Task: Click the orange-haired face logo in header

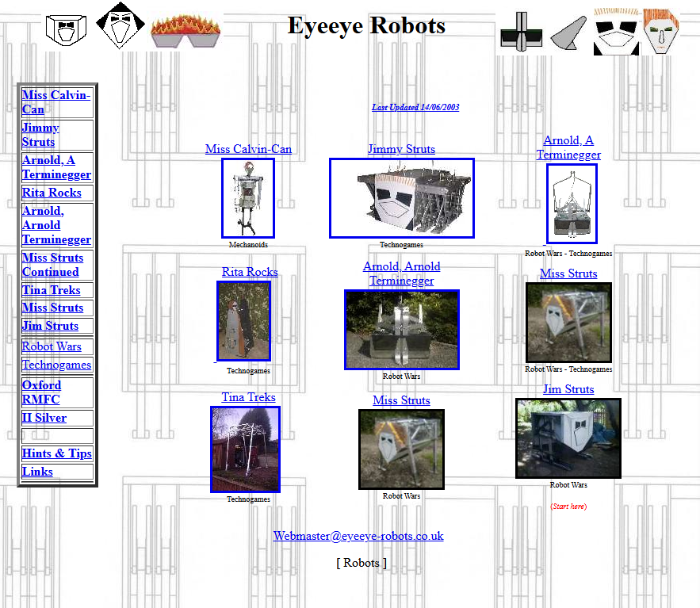Action: (660, 32)
